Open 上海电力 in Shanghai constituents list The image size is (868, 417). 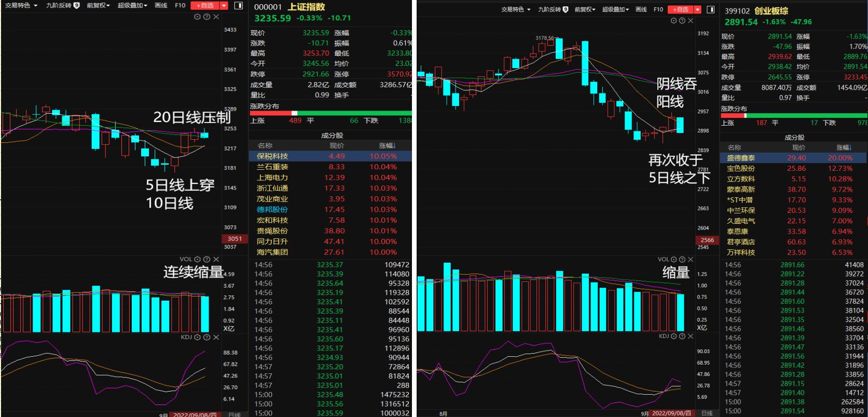point(330,178)
